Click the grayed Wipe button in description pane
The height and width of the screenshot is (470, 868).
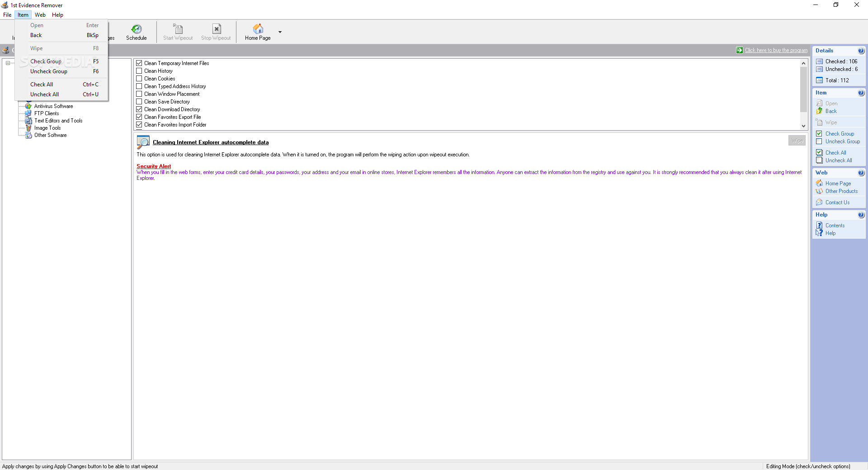pyautogui.click(x=797, y=141)
